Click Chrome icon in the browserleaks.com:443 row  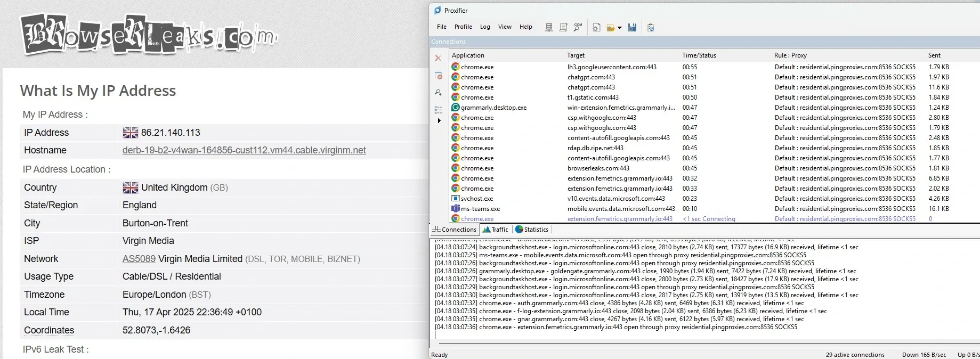[x=456, y=168]
